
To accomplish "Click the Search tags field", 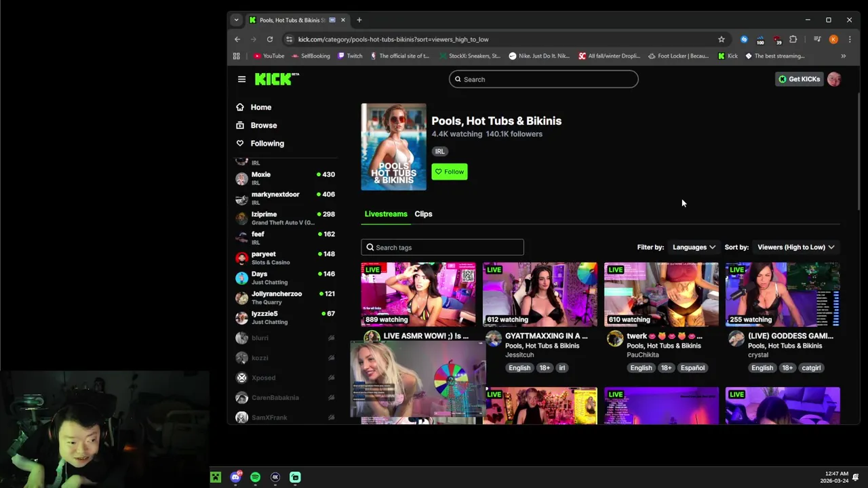I will [x=442, y=247].
